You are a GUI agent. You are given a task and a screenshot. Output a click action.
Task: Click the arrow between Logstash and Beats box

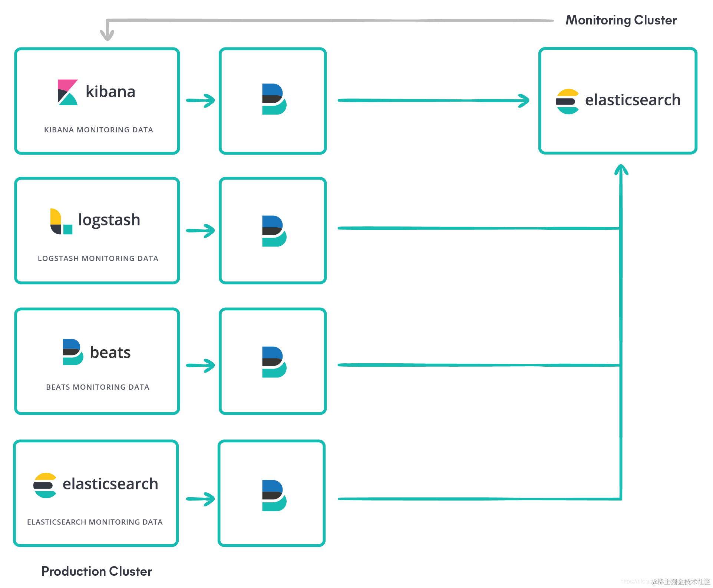coord(201,231)
